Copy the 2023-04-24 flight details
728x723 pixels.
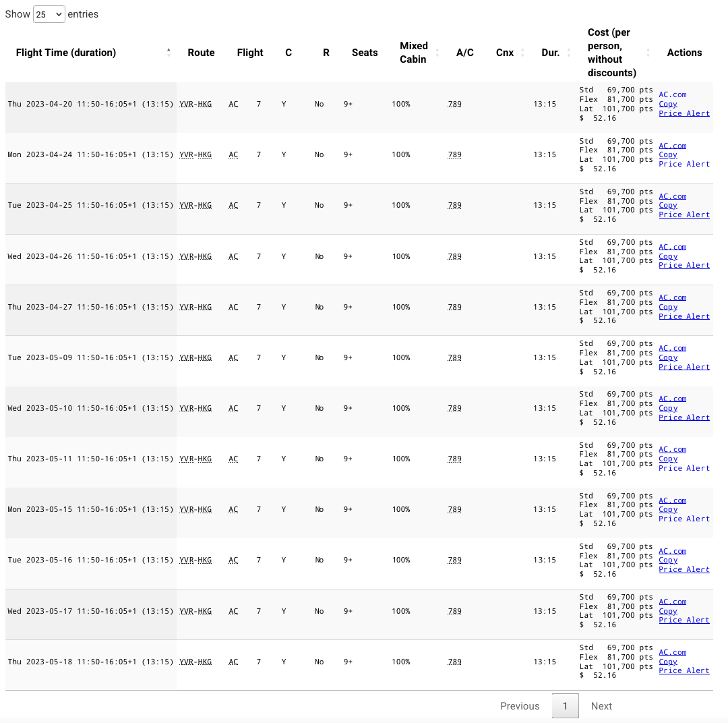pos(667,154)
